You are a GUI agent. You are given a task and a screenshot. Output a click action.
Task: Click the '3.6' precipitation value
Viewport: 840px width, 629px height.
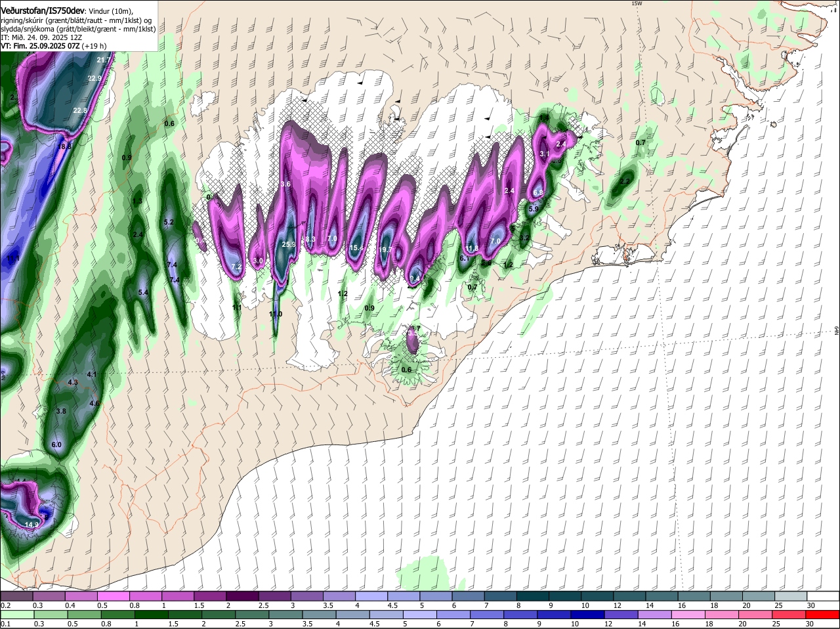click(x=285, y=184)
